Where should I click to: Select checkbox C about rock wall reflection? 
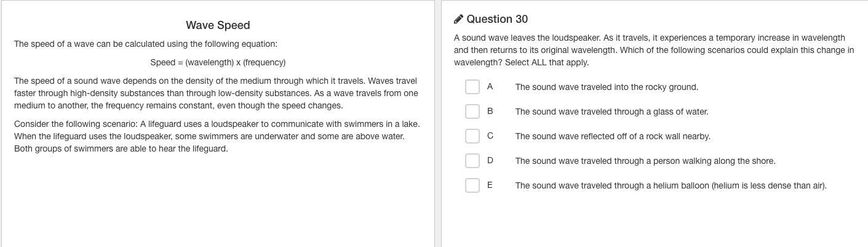[472, 136]
